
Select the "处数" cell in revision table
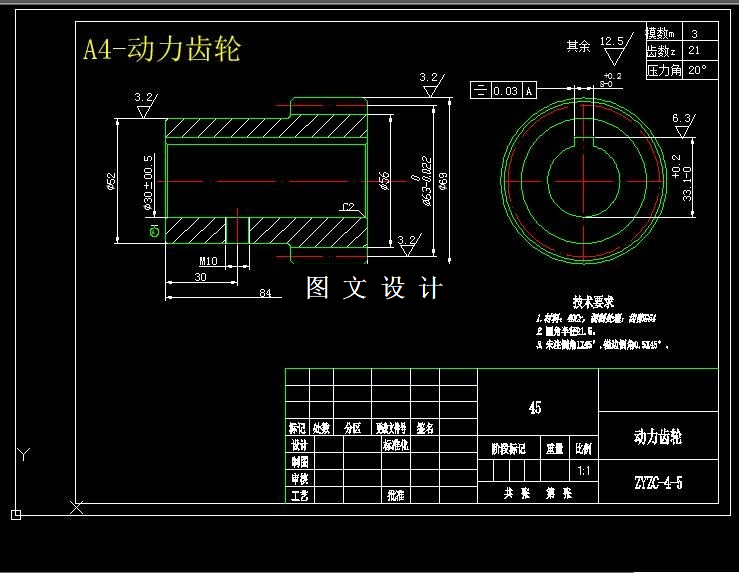321,428
